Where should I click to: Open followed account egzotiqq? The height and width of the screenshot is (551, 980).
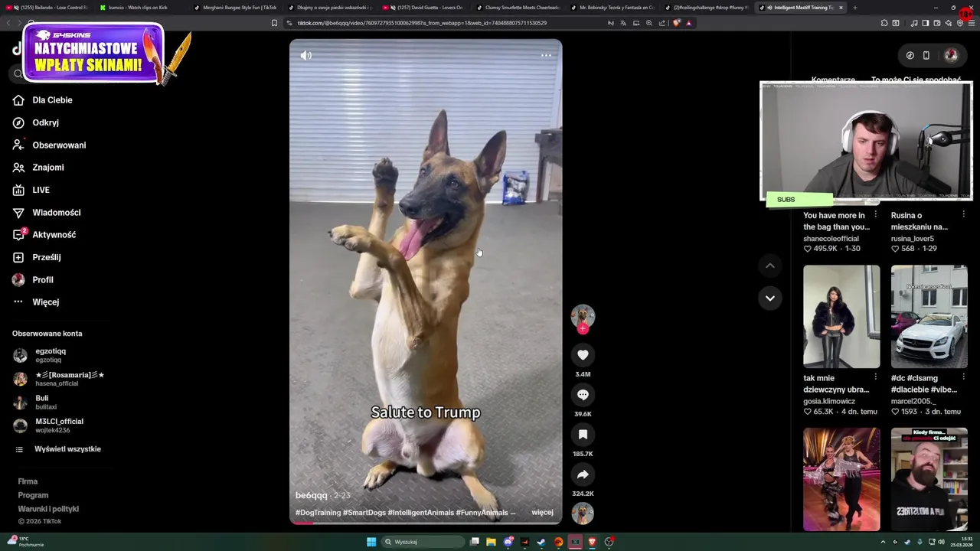[51, 355]
